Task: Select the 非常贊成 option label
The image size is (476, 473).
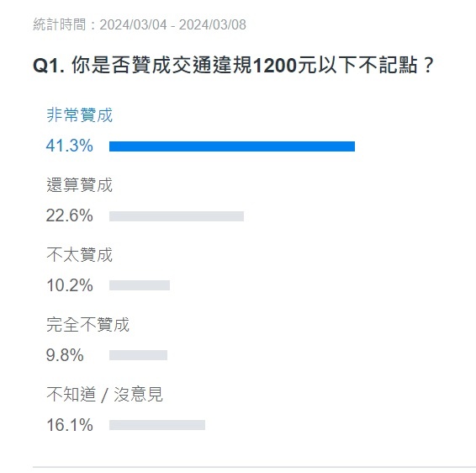Action: 80,115
